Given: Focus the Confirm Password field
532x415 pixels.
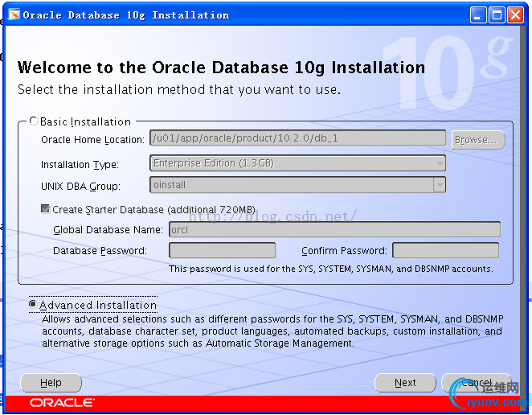Looking at the screenshot, I should pyautogui.click(x=445, y=250).
